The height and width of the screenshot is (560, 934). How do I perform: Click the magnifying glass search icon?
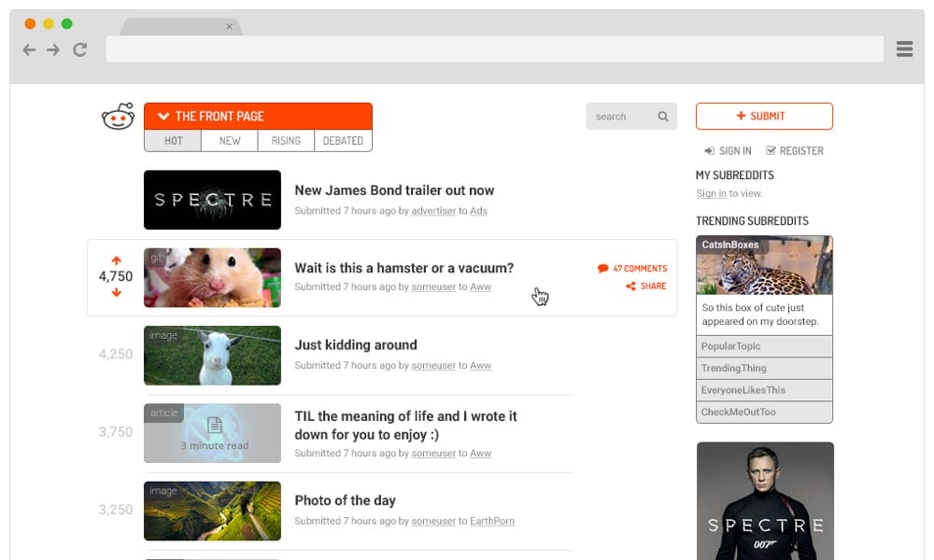tap(663, 116)
